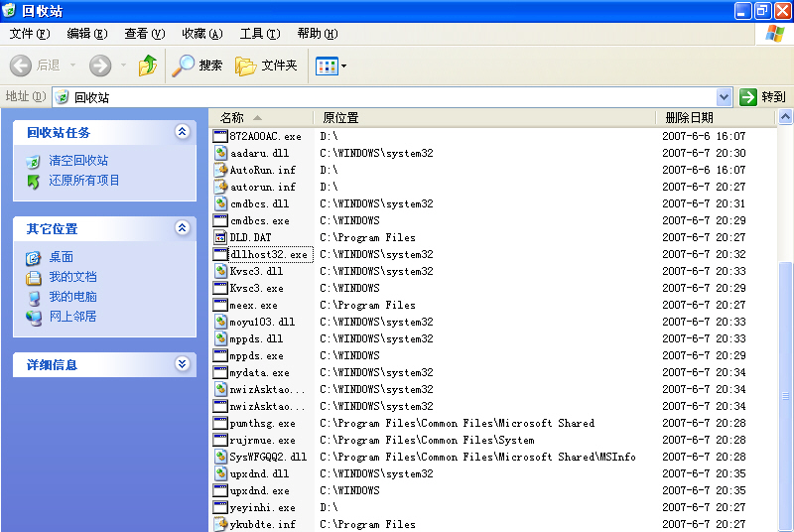Expand the address bar dropdown arrow

(723, 97)
